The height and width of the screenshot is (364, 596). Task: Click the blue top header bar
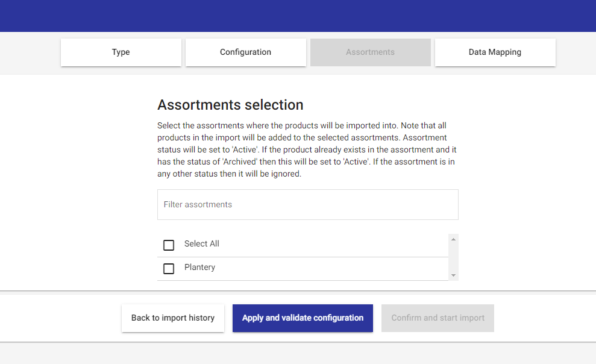click(298, 16)
